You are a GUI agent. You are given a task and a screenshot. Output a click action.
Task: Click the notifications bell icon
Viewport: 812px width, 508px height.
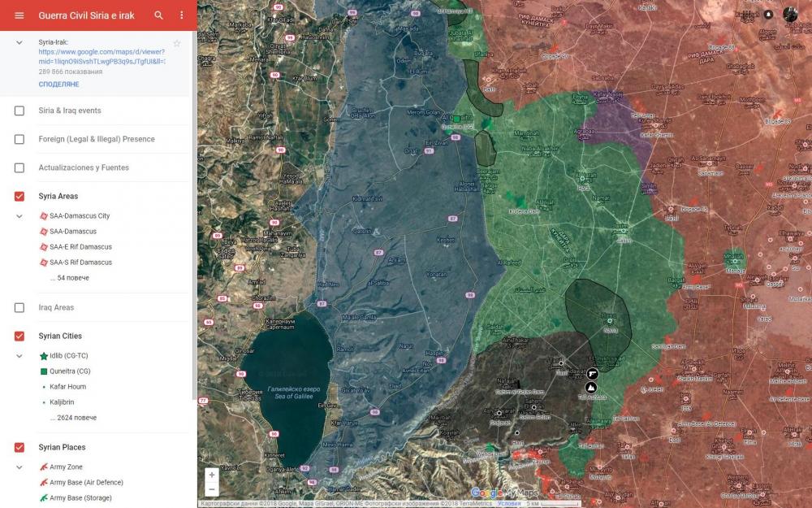coord(769,15)
